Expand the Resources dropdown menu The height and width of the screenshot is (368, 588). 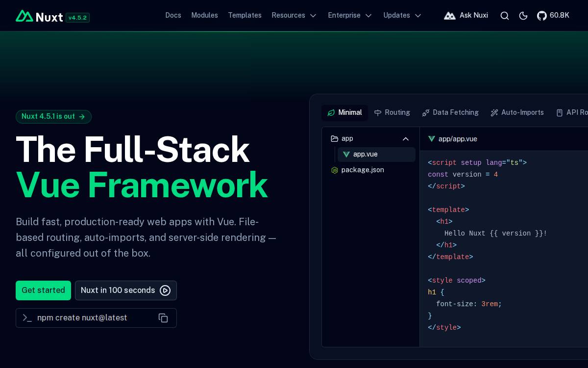(x=294, y=15)
